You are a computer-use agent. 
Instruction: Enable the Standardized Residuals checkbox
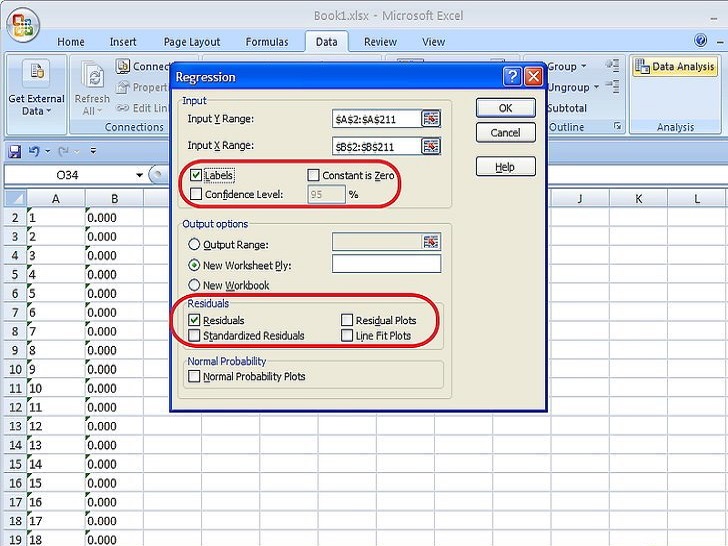tap(194, 335)
